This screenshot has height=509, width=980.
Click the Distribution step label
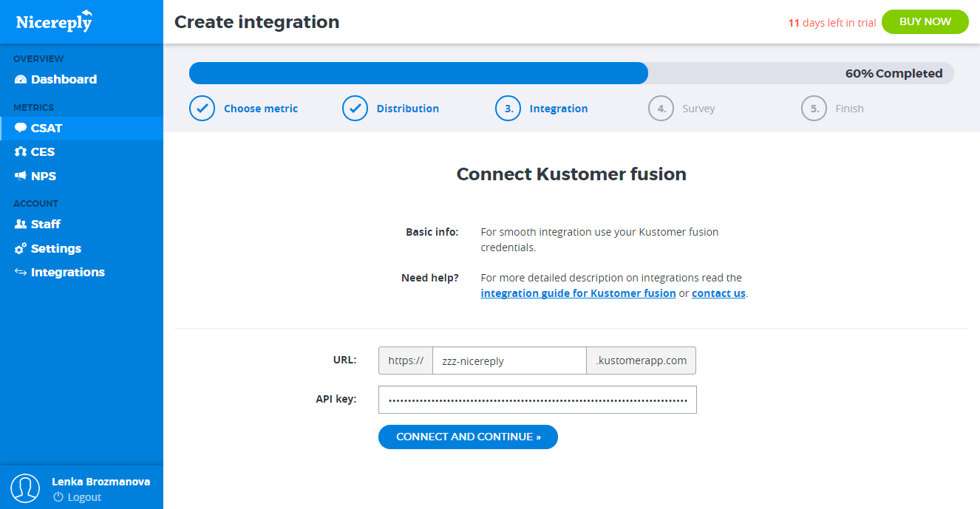pyautogui.click(x=408, y=109)
